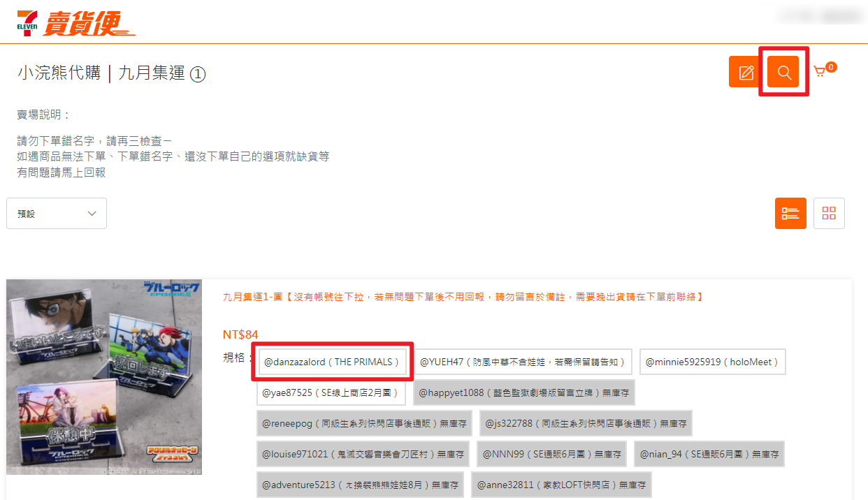Viewport: 868px width, 500px height.
Task: Click out-of-stock spec @happyet1088
Action: pyautogui.click(x=523, y=392)
